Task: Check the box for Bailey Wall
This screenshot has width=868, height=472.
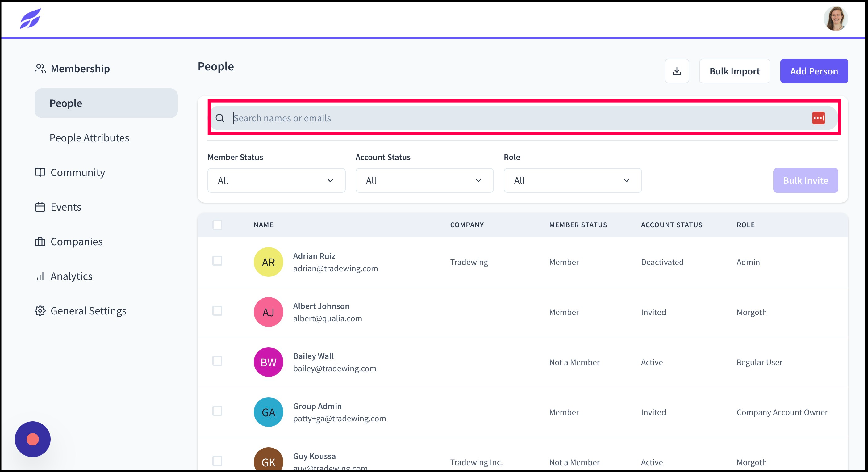Action: tap(217, 361)
